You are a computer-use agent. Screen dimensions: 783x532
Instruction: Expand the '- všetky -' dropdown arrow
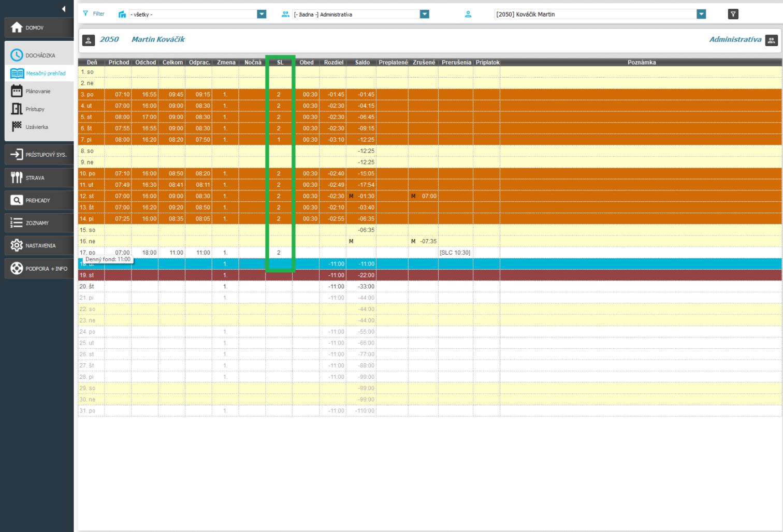click(x=262, y=14)
